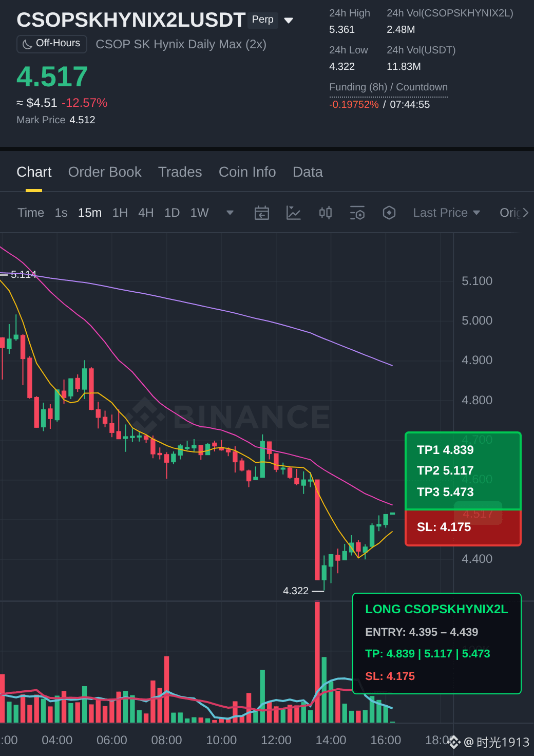Switch to the Chart tab
Image resolution: width=534 pixels, height=756 pixels.
pyautogui.click(x=34, y=172)
